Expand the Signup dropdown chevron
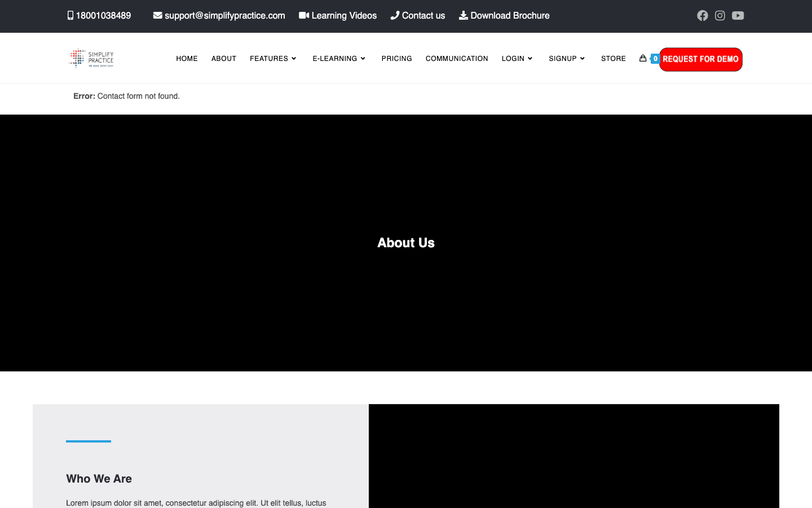Screen dimensions: 812x508 [582, 59]
